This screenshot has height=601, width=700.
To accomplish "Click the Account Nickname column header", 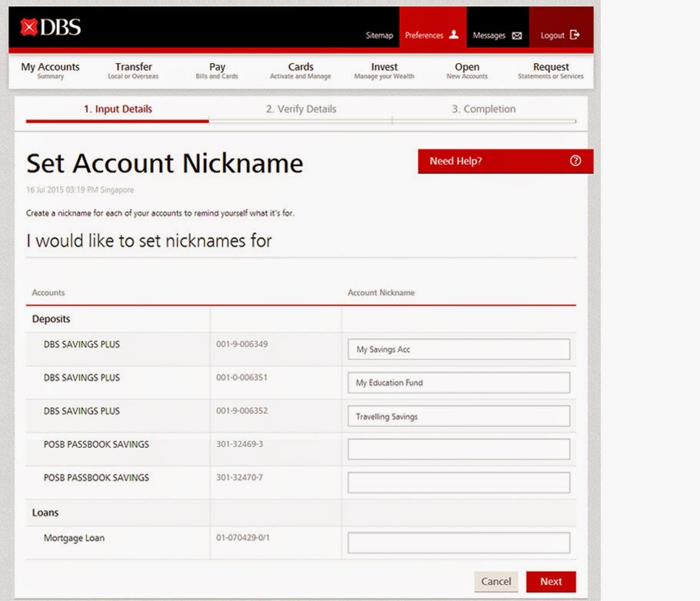I will coord(382,293).
